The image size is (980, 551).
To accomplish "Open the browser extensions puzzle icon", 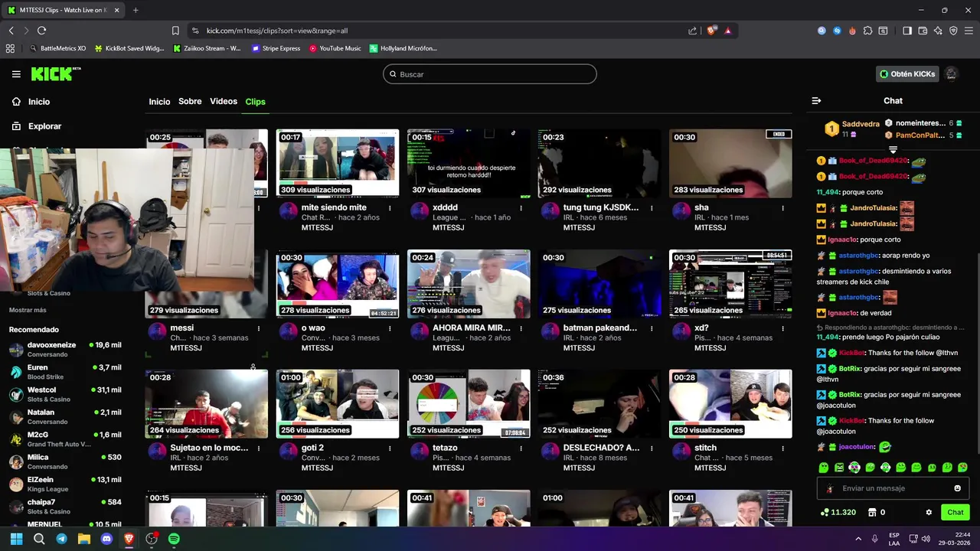I will [867, 31].
